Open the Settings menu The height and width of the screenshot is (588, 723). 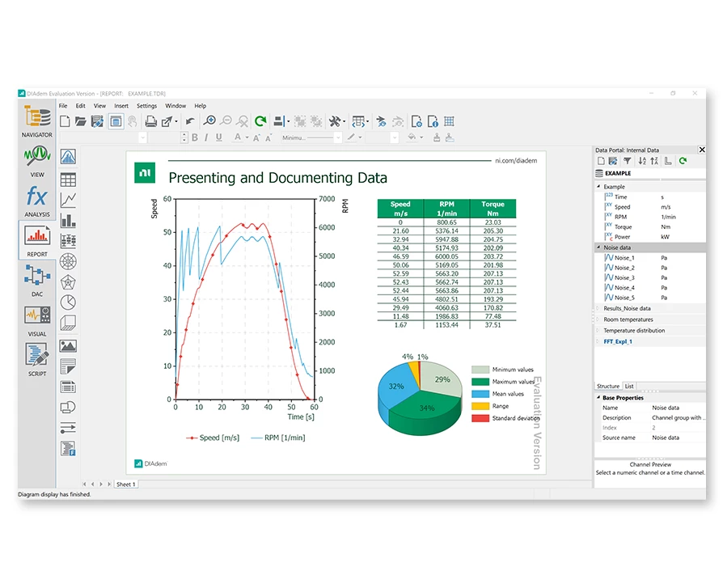pyautogui.click(x=146, y=106)
